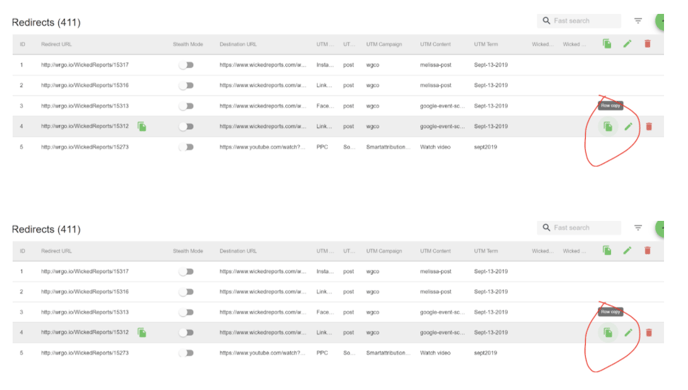Click 'google-event-sc...' in row 3 of the lower table
The height and width of the screenshot is (390, 688).
coord(442,312)
